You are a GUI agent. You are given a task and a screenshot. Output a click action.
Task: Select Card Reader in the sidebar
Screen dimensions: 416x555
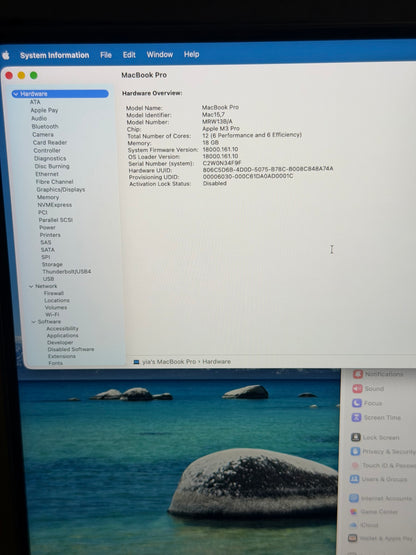(50, 142)
